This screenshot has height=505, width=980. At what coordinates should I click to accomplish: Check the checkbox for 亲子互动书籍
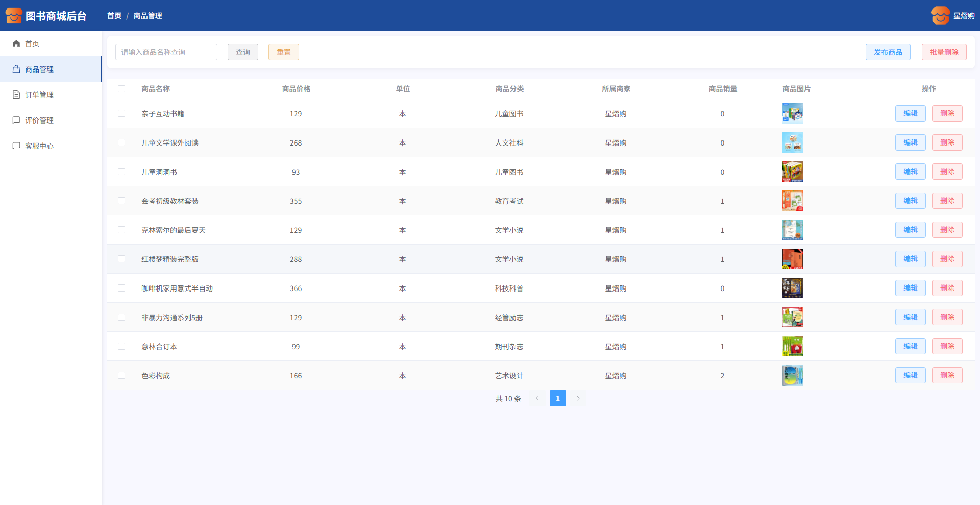pyautogui.click(x=121, y=113)
